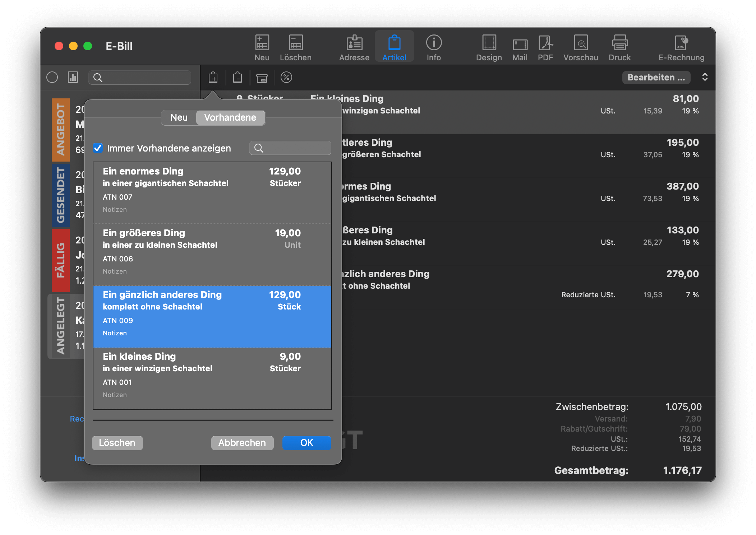Viewport: 756px width, 535px height.
Task: Uncheck Immer Vorhandene anzeigen checkbox
Action: 98,148
